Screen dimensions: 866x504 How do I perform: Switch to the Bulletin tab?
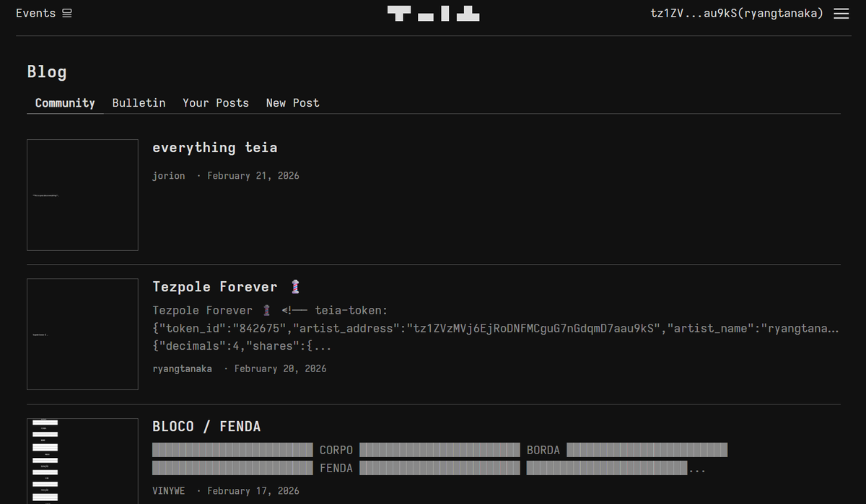pos(139,103)
